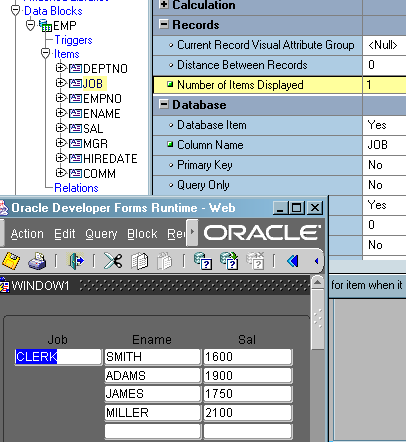Image resolution: width=406 pixels, height=442 pixels.
Task: Open the Query menu
Action: [101, 234]
